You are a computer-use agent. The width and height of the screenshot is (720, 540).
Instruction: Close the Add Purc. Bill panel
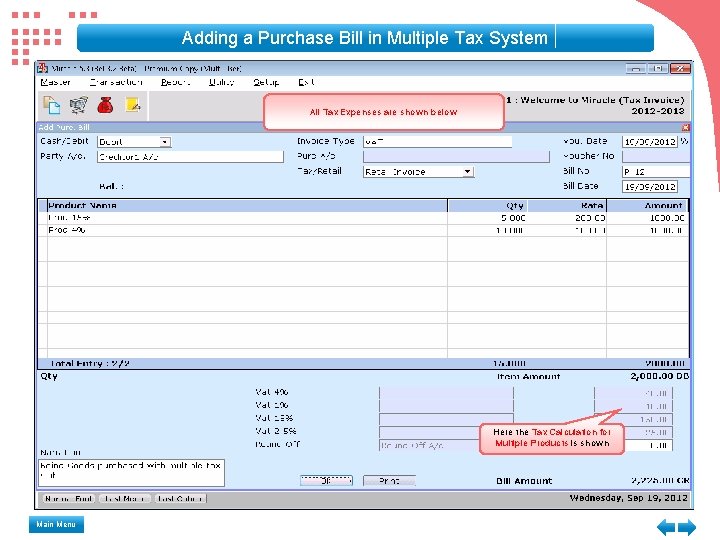pyautogui.click(x=686, y=127)
